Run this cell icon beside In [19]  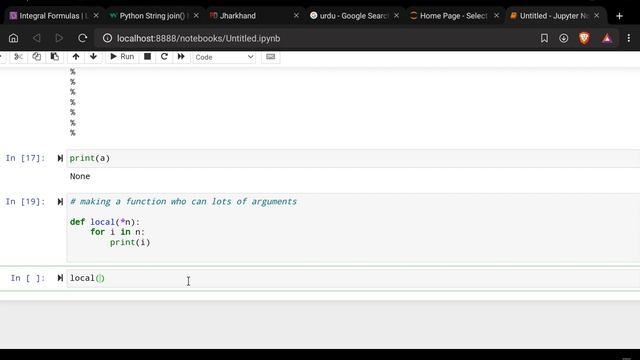point(60,202)
